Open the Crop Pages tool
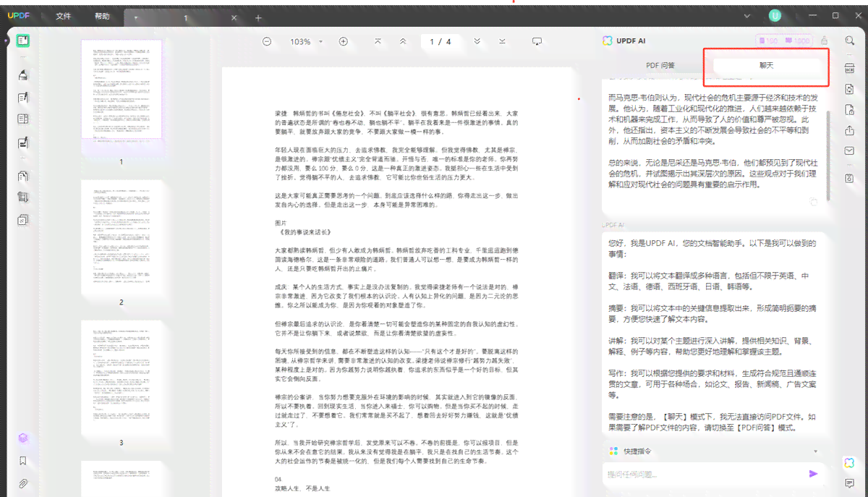The height and width of the screenshot is (497, 868). [x=23, y=197]
